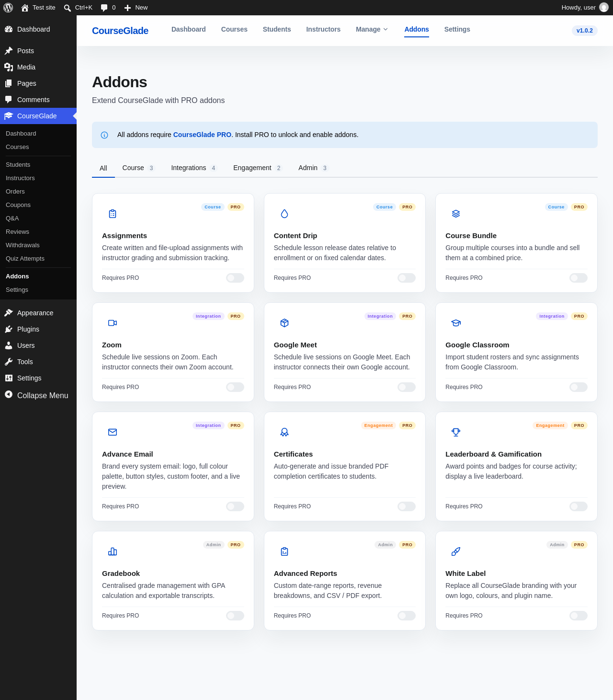Image resolution: width=613 pixels, height=700 pixels.
Task: Click the White Label paintbrush icon
Action: [456, 551]
